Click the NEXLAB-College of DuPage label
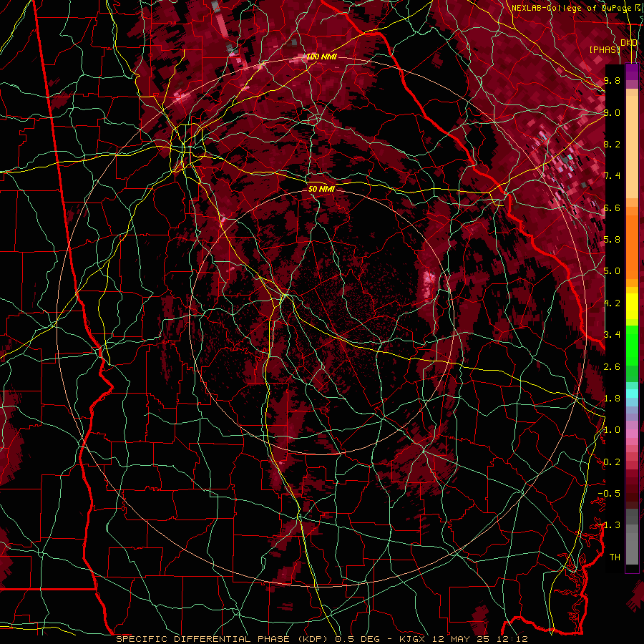Image resolution: width=644 pixels, height=644 pixels. (571, 8)
